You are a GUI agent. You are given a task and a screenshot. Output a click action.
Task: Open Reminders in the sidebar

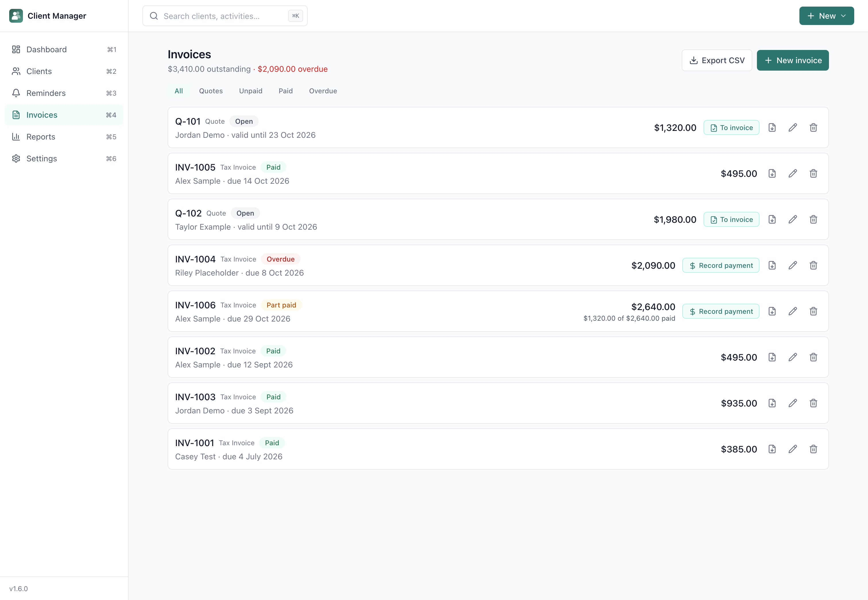64,93
